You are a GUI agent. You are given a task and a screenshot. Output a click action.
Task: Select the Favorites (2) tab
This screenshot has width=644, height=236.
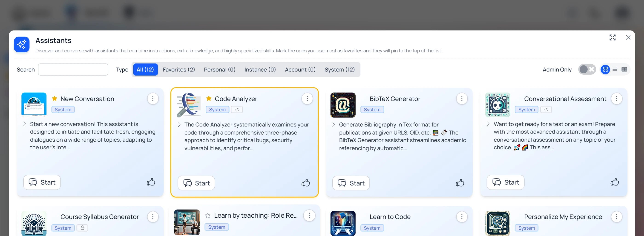(x=179, y=69)
